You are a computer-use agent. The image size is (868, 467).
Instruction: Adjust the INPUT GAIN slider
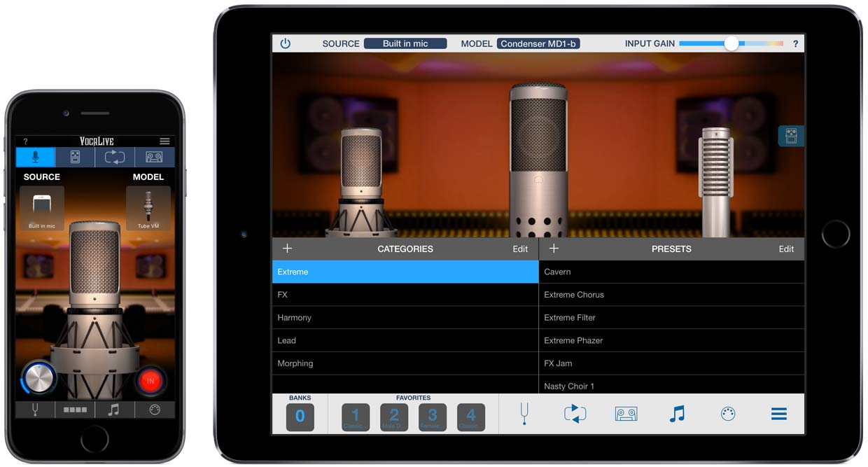point(732,43)
